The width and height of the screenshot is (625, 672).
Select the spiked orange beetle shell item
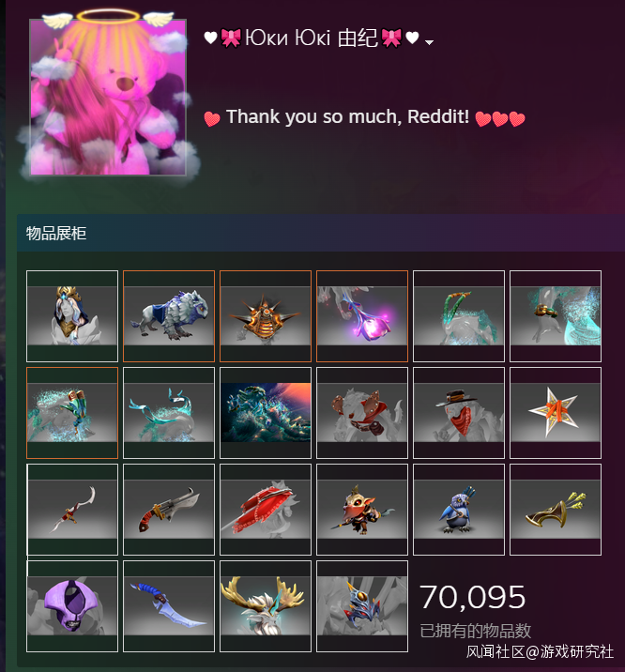266,316
